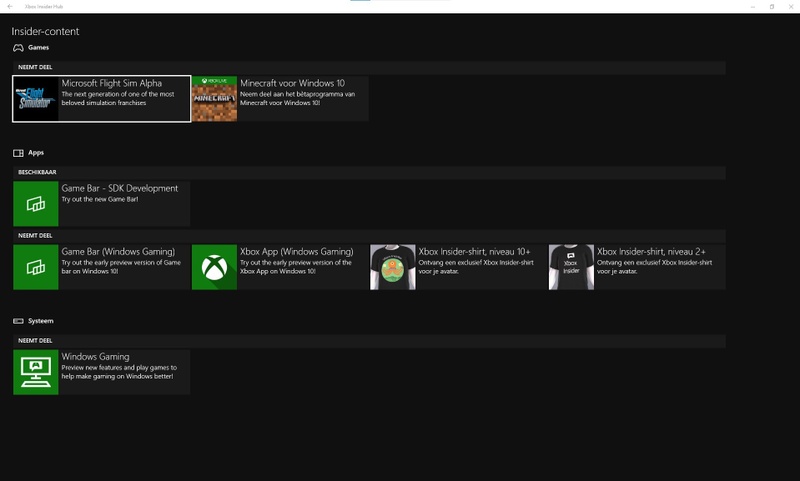The width and height of the screenshot is (800, 481).
Task: Click 'Preview new features' Windows Gaming description
Action: click(119, 372)
